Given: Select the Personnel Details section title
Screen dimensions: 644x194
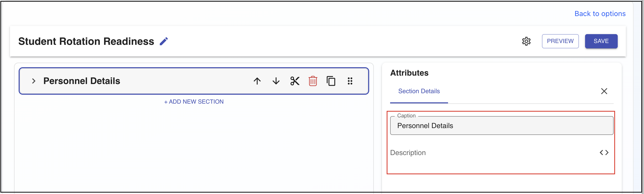Looking at the screenshot, I should click(82, 81).
